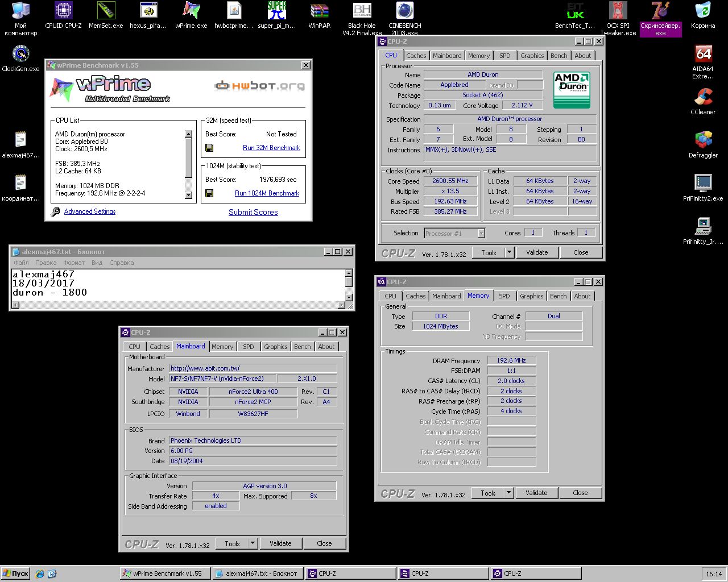Click Submit Scores link
The image size is (728, 582).
tap(253, 212)
